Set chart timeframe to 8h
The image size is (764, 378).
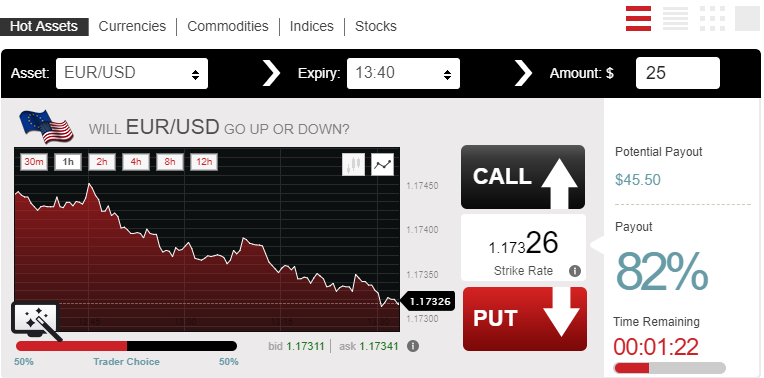click(x=170, y=162)
